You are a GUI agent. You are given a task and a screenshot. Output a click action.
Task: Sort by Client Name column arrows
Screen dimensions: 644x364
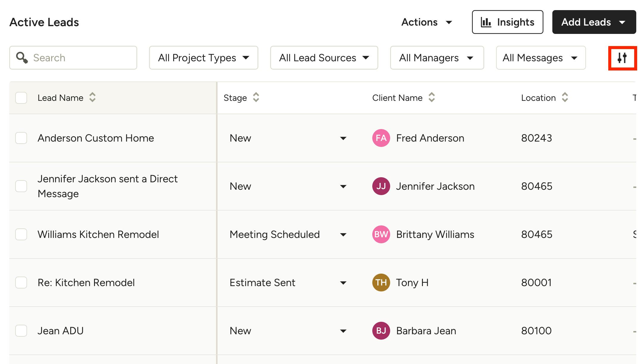point(432,98)
